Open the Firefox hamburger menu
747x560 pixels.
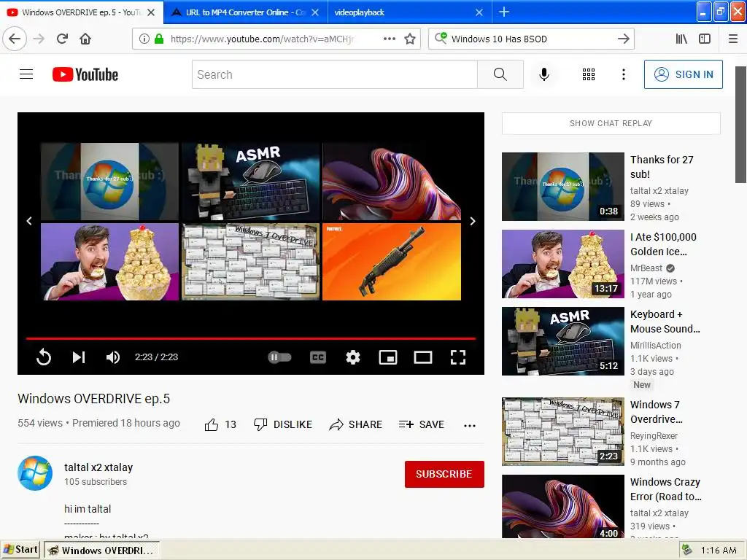pos(733,39)
